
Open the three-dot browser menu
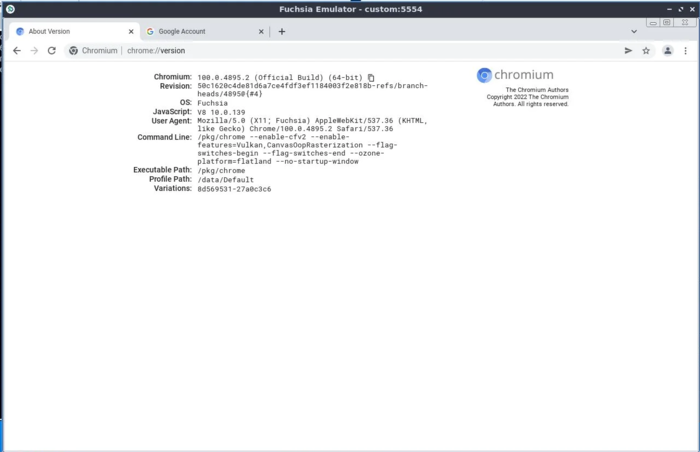686,50
